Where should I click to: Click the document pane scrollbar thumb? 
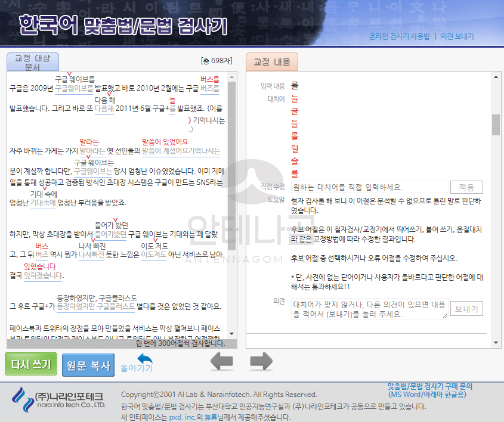coord(232,166)
